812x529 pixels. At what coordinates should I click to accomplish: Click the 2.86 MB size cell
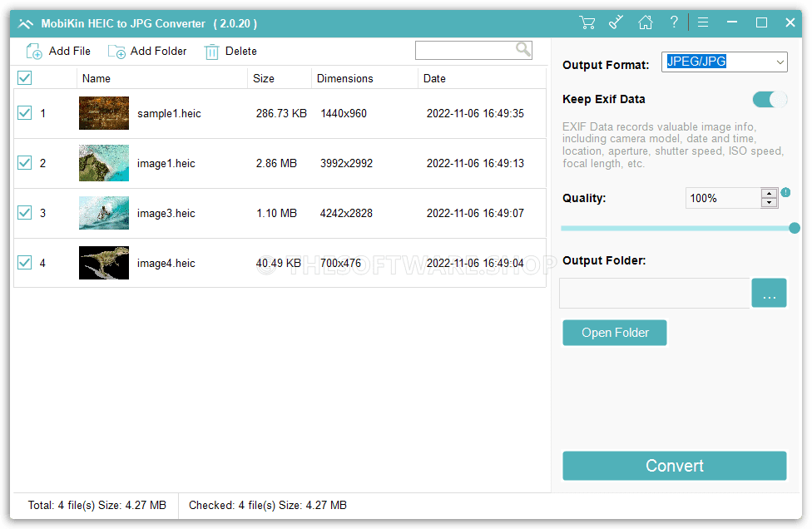pyautogui.click(x=276, y=164)
